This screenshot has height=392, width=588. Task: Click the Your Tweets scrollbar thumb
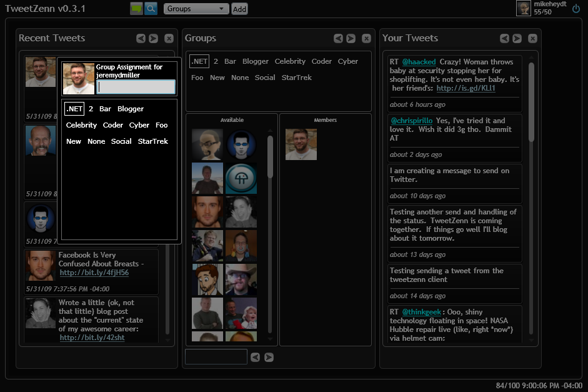click(x=531, y=102)
